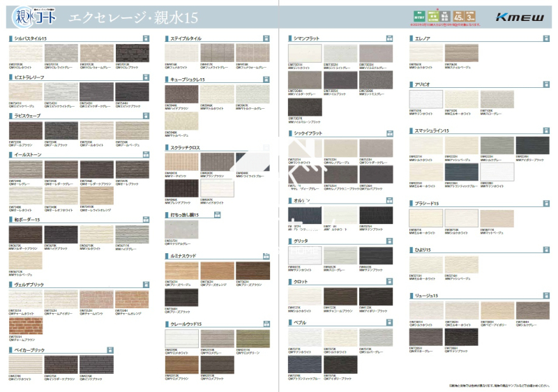Click the icon beside the スマッシュライン15 heading
Screen dimensions: 558x392
pyautogui.click(x=545, y=130)
